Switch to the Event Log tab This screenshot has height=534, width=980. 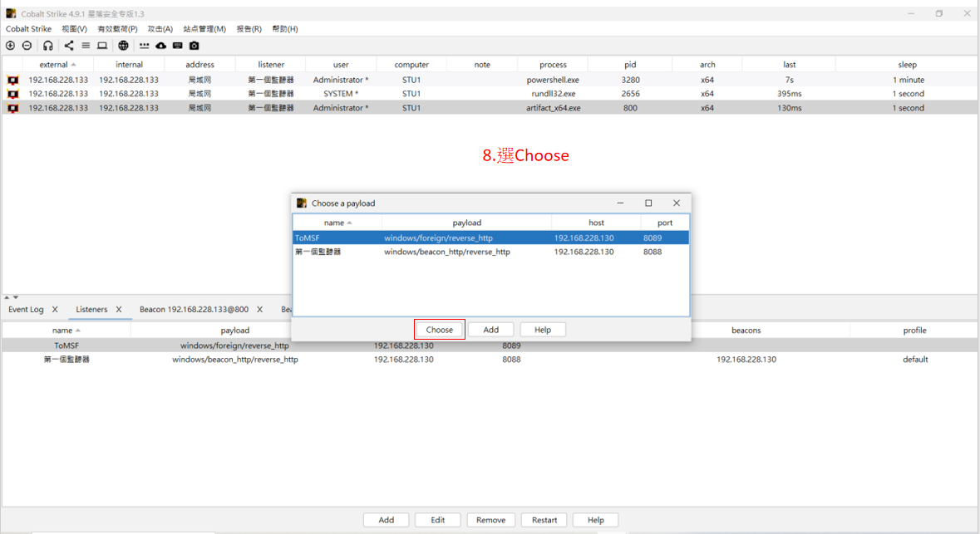click(x=26, y=309)
